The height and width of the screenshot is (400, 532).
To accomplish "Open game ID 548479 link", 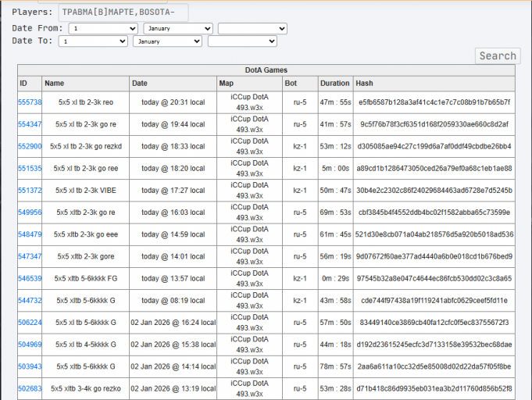I will (x=30, y=234).
